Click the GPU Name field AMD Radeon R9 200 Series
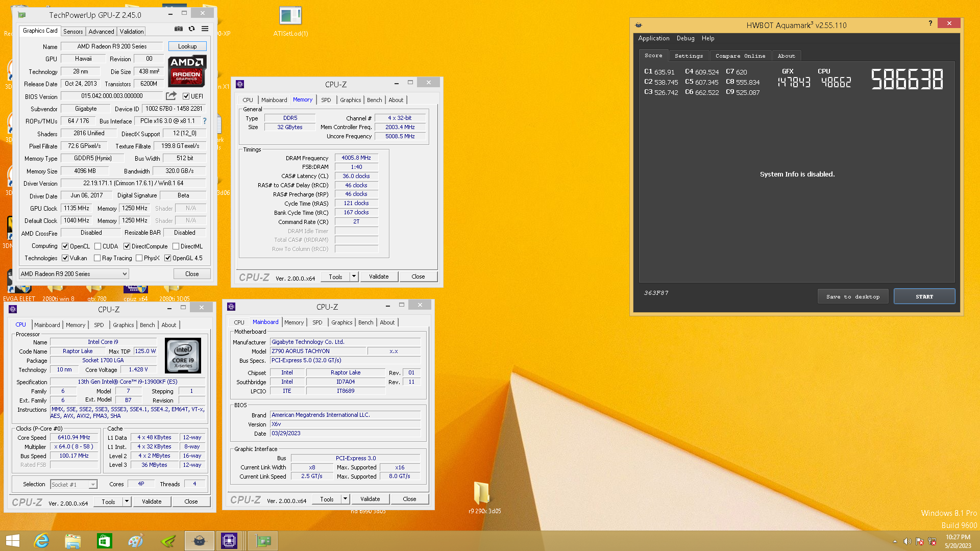The image size is (980, 551). click(112, 46)
